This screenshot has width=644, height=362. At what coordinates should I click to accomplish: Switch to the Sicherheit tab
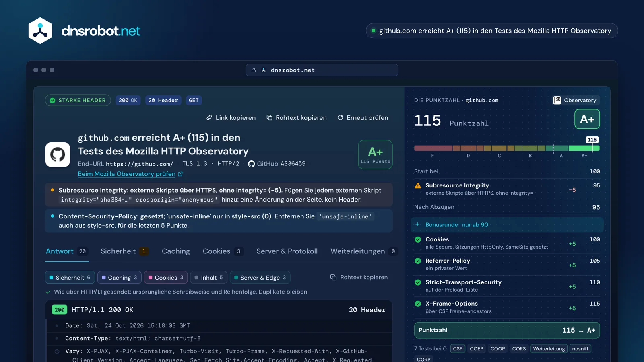pos(124,251)
